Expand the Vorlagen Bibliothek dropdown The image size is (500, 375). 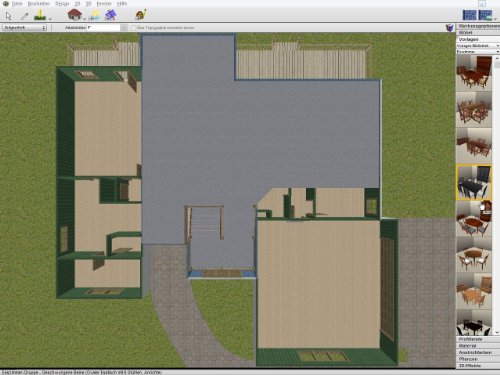[x=477, y=46]
